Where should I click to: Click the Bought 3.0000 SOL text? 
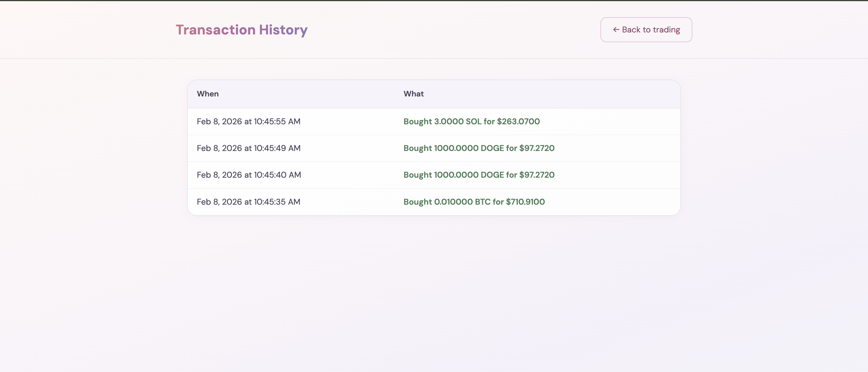coord(442,122)
